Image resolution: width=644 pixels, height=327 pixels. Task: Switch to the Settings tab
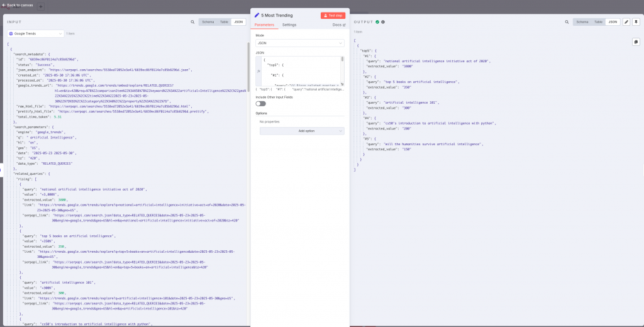tap(289, 25)
